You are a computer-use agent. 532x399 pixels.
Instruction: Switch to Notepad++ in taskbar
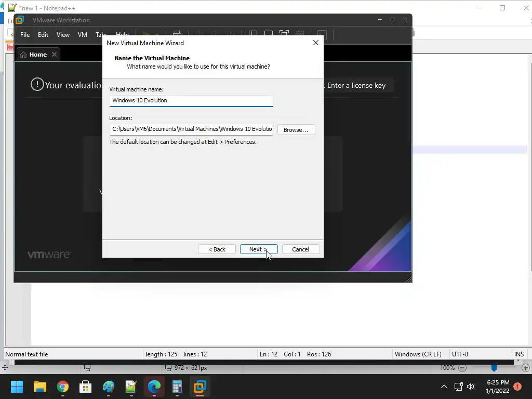click(131, 387)
